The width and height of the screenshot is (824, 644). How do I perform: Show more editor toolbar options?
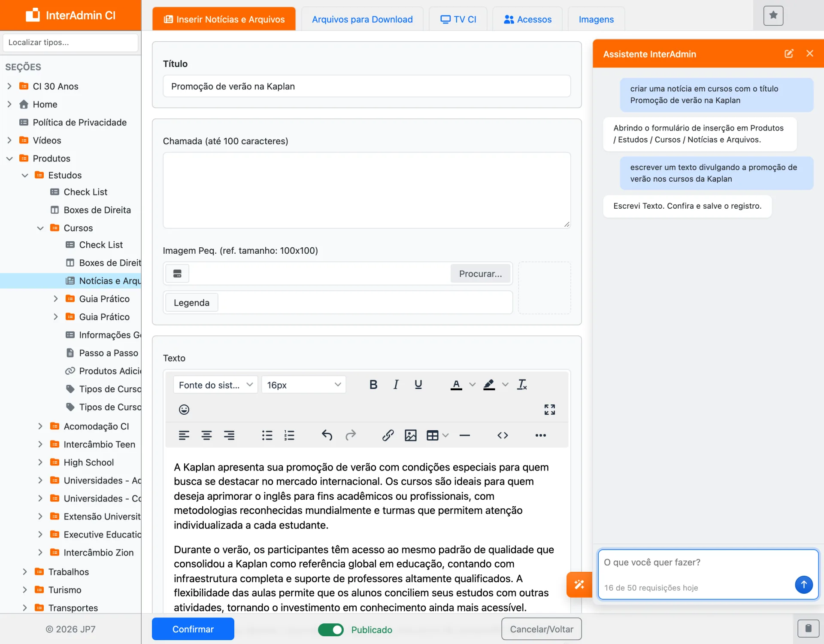click(540, 435)
